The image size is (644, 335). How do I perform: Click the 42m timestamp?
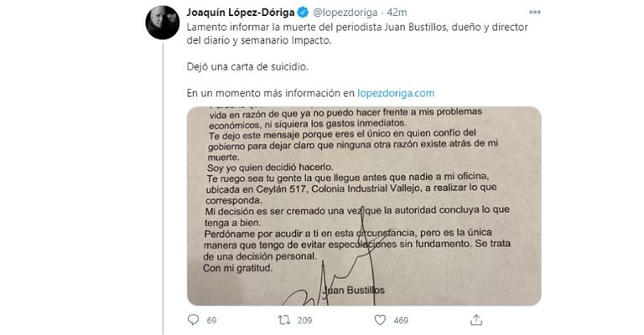[397, 13]
